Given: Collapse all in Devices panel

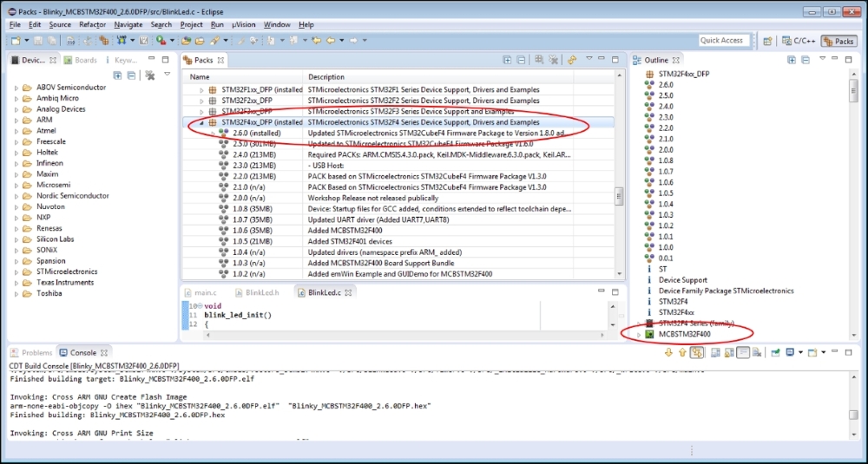Looking at the screenshot, I should pyautogui.click(x=130, y=75).
